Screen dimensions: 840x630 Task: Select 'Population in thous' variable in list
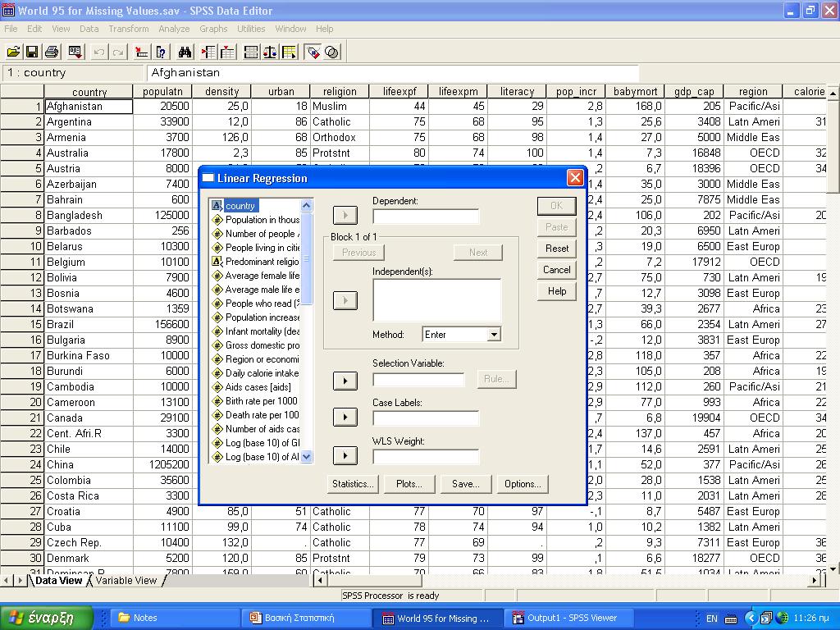pyautogui.click(x=256, y=220)
